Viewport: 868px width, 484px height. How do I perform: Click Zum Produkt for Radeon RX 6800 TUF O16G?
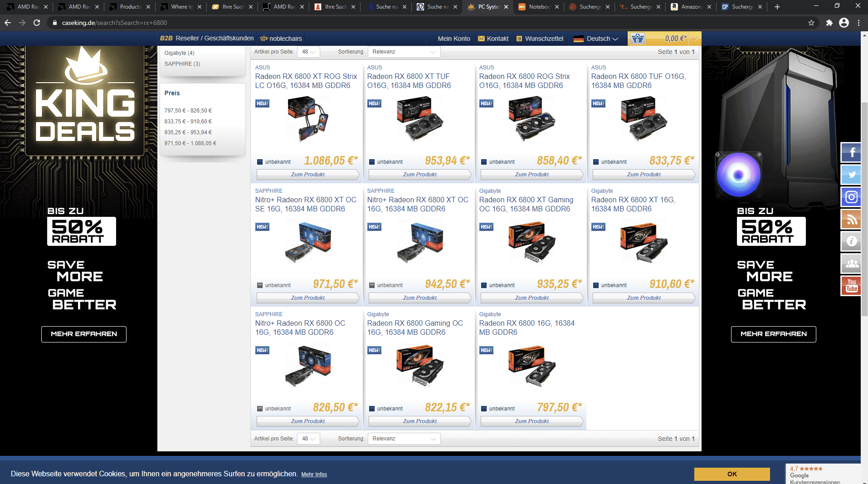pos(644,175)
